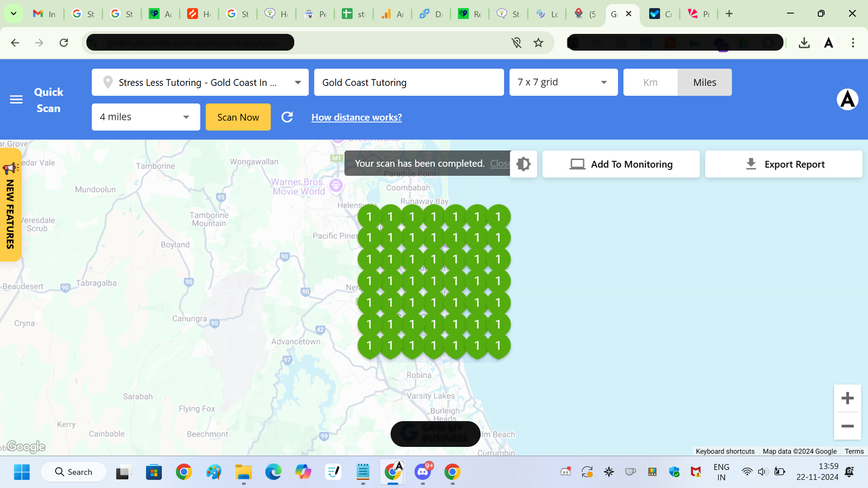The image size is (868, 488).
Task: Click the Scan Now button
Action: [x=238, y=117]
